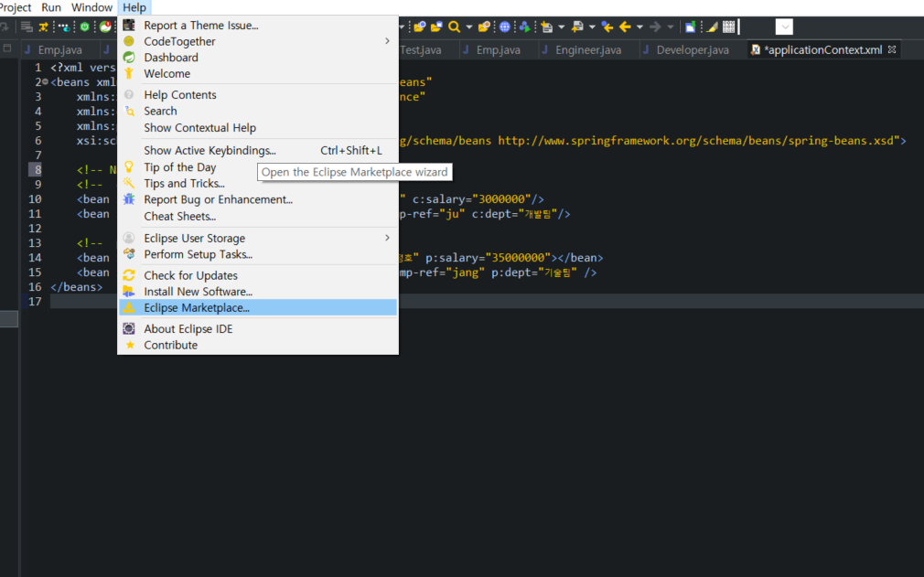Click Search in the Help menu

coord(257,111)
